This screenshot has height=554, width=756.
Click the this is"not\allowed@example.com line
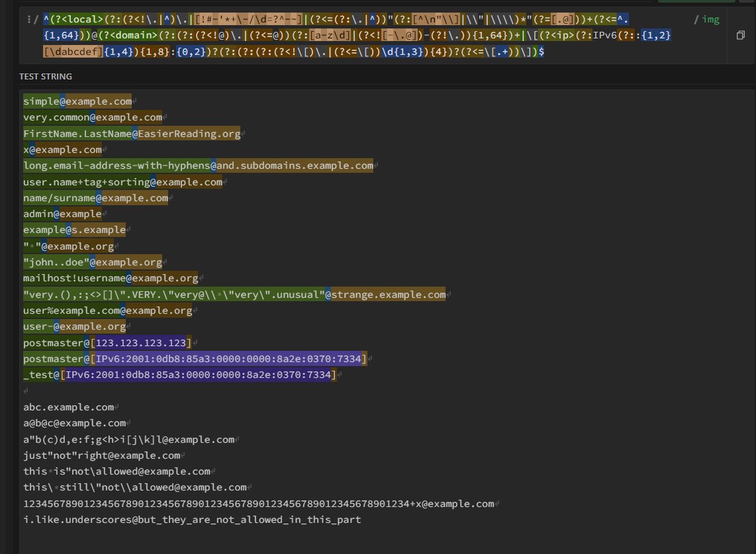point(117,471)
